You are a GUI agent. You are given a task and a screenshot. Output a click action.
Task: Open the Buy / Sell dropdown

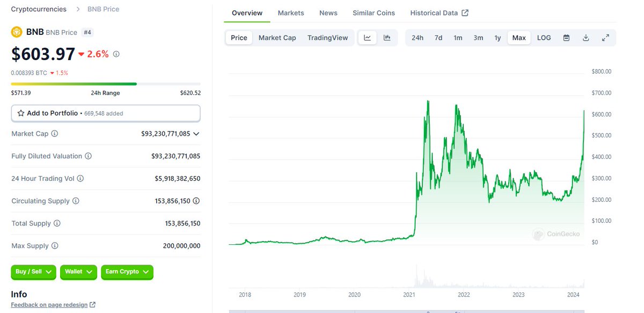pos(33,272)
